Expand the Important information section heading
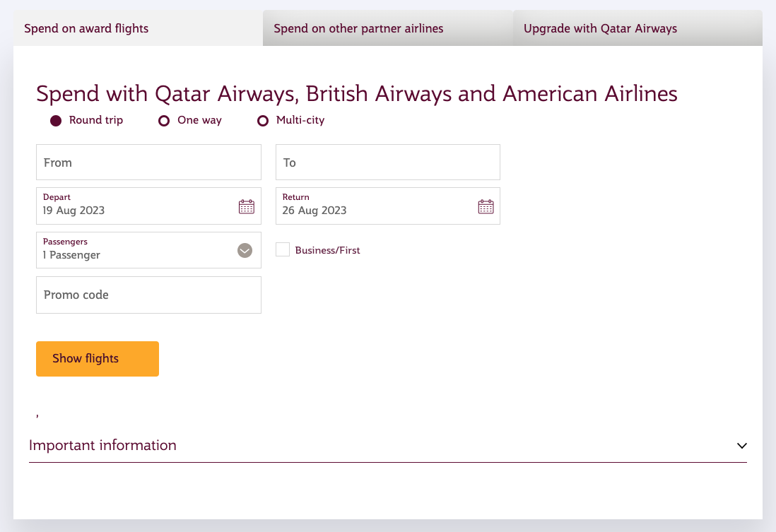Image resolution: width=776 pixels, height=532 pixels. click(102, 445)
